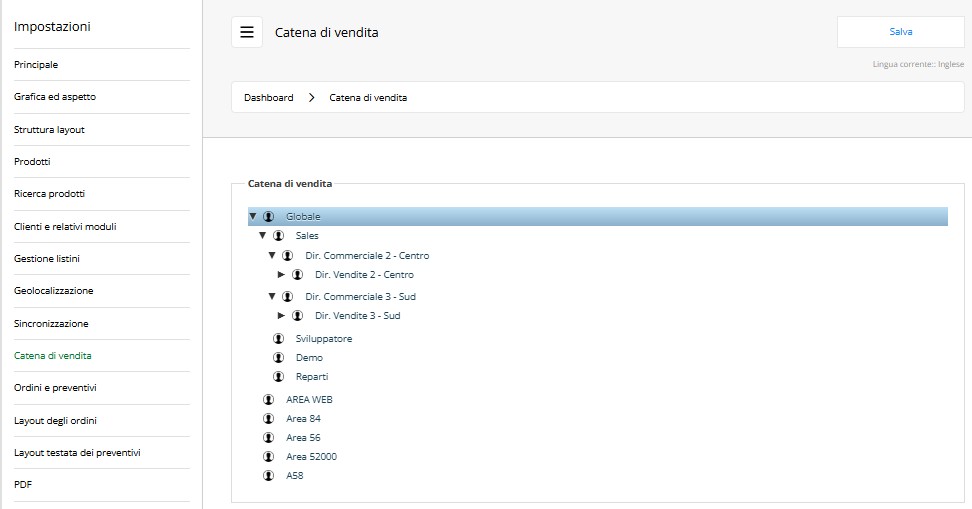Click the user icon beside Globale
This screenshot has width=972, height=509.
(268, 216)
